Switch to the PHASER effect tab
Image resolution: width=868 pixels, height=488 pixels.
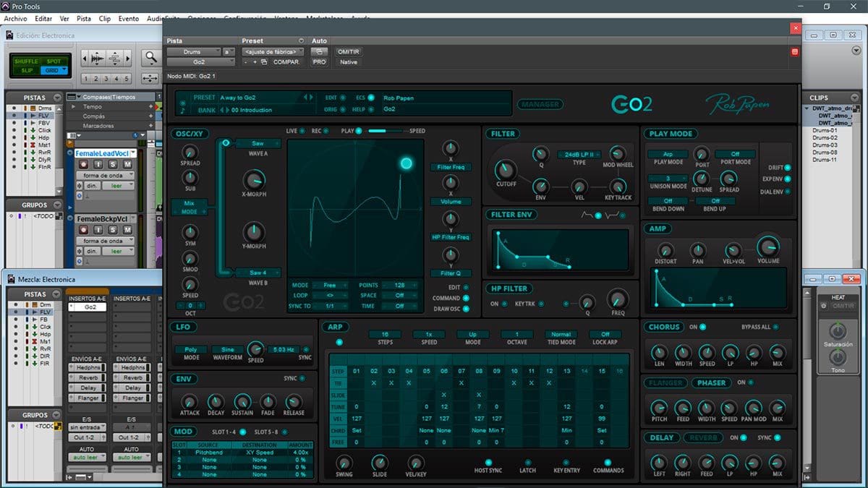(x=710, y=382)
